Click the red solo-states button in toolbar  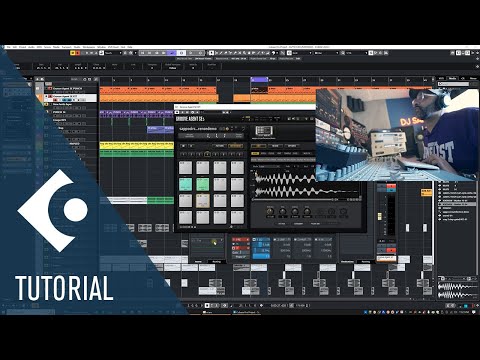[x=78, y=53]
